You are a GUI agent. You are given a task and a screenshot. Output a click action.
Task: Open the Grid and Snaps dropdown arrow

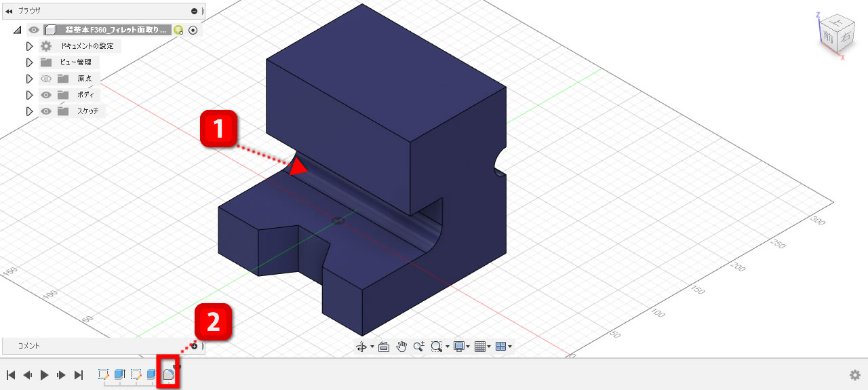489,347
